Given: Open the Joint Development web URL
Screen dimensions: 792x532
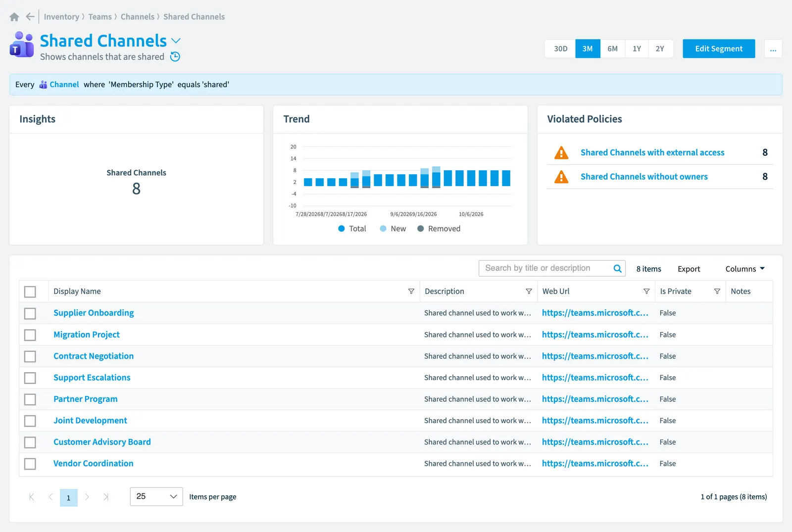Looking at the screenshot, I should [x=595, y=421].
